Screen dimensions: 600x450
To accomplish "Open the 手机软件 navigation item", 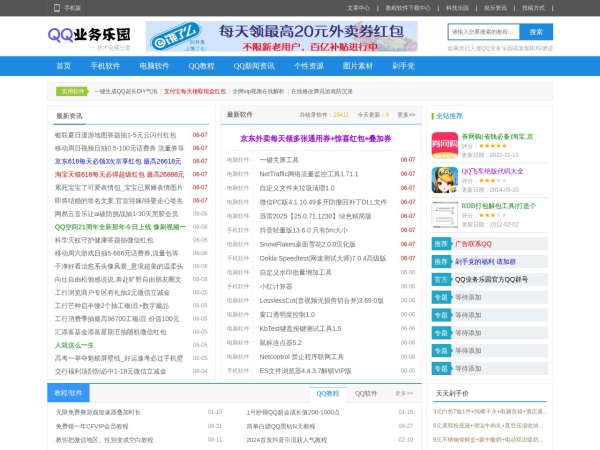I will (x=105, y=66).
